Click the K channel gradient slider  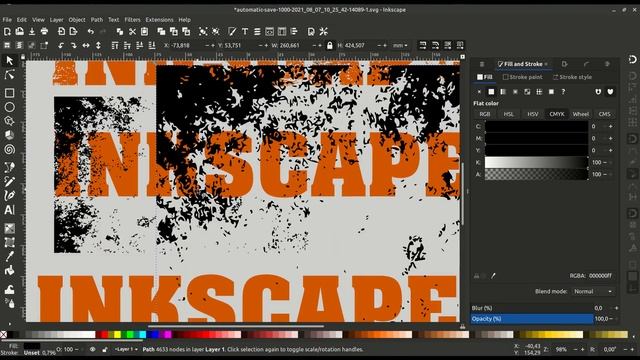pos(536,162)
